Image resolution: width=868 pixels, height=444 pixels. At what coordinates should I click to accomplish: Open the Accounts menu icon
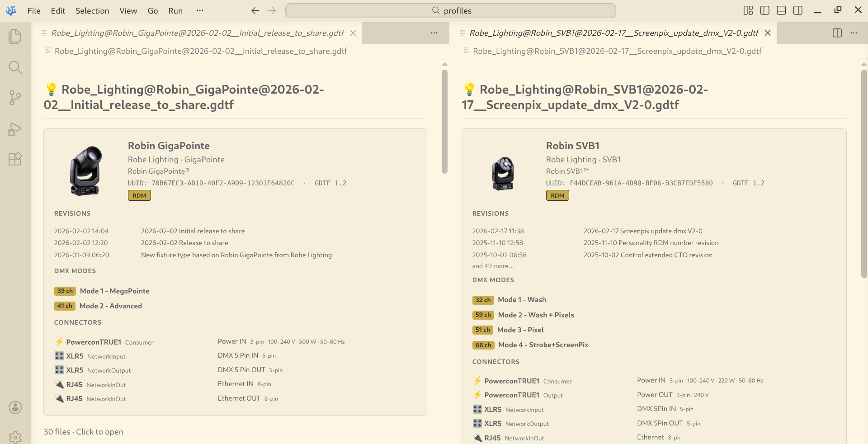pyautogui.click(x=15, y=407)
